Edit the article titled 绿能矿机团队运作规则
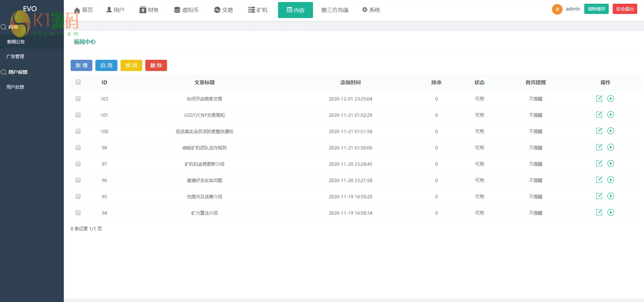Screen dimensions: 644x302 click(x=599, y=147)
